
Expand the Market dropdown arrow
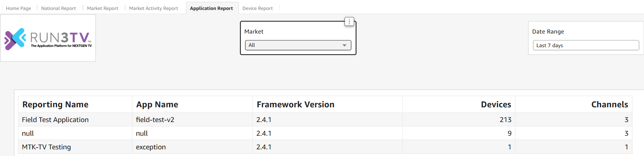pyautogui.click(x=344, y=45)
